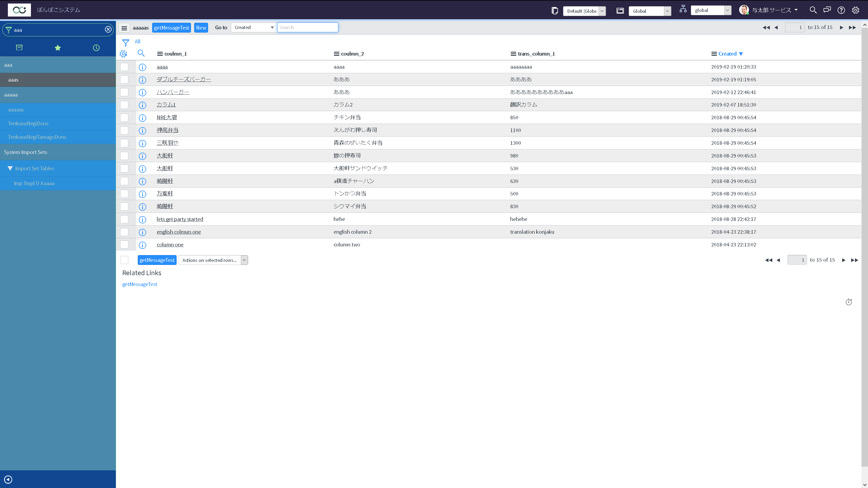The image size is (868, 488).
Task: Open info preview for ハンバーガー record
Action: click(x=142, y=93)
